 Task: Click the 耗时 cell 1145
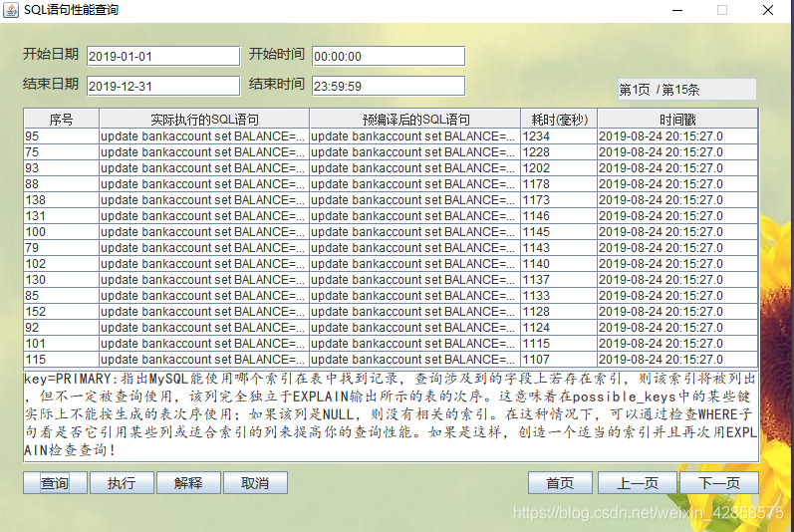pos(559,232)
